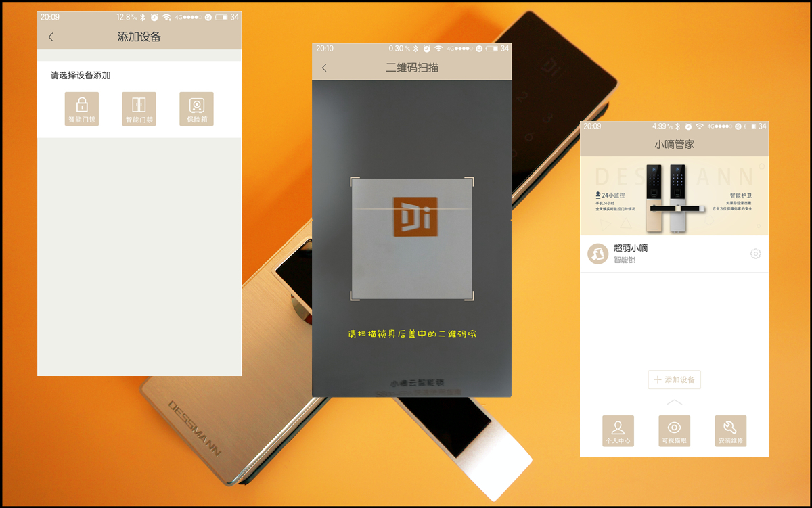This screenshot has width=812, height=508.
Task: Select the 智能门锁 smart lock device icon
Action: pos(82,108)
